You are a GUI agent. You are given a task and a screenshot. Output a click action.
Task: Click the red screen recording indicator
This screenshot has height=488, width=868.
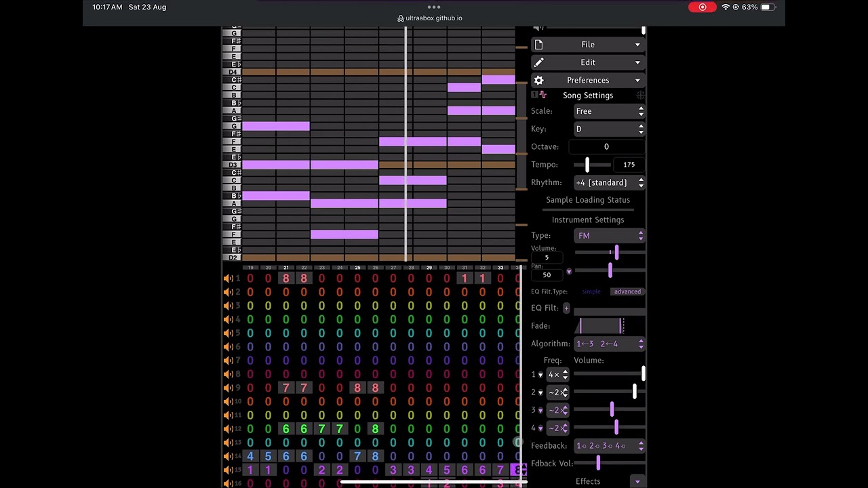coord(703,7)
